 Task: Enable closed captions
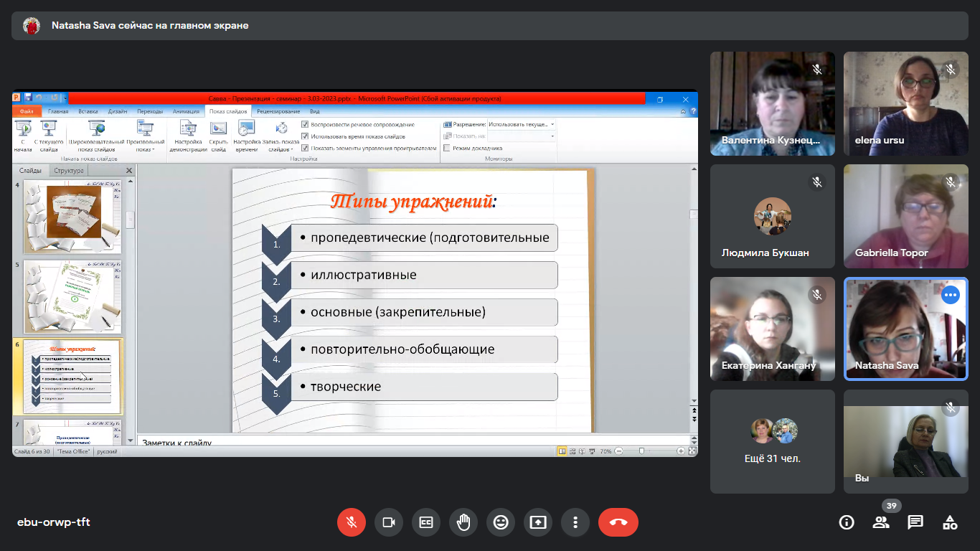tap(426, 522)
